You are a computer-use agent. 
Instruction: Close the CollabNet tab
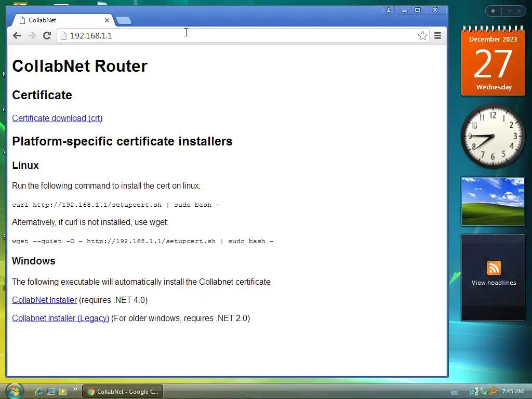[107, 20]
